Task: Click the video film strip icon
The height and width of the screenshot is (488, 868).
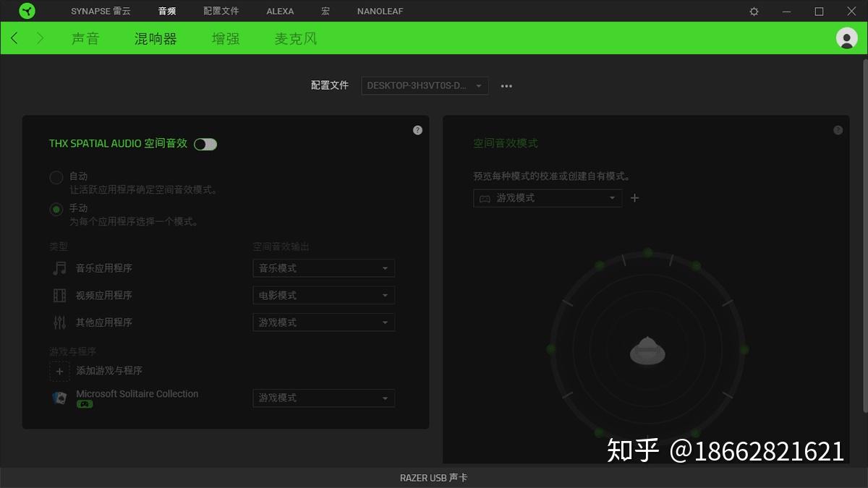Action: click(x=59, y=295)
